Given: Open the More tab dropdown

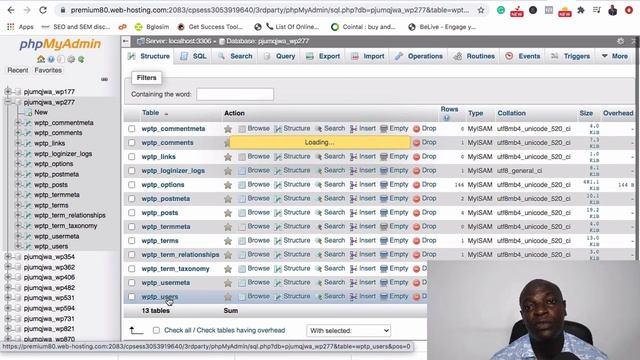Looking at the screenshot, I should 615,56.
